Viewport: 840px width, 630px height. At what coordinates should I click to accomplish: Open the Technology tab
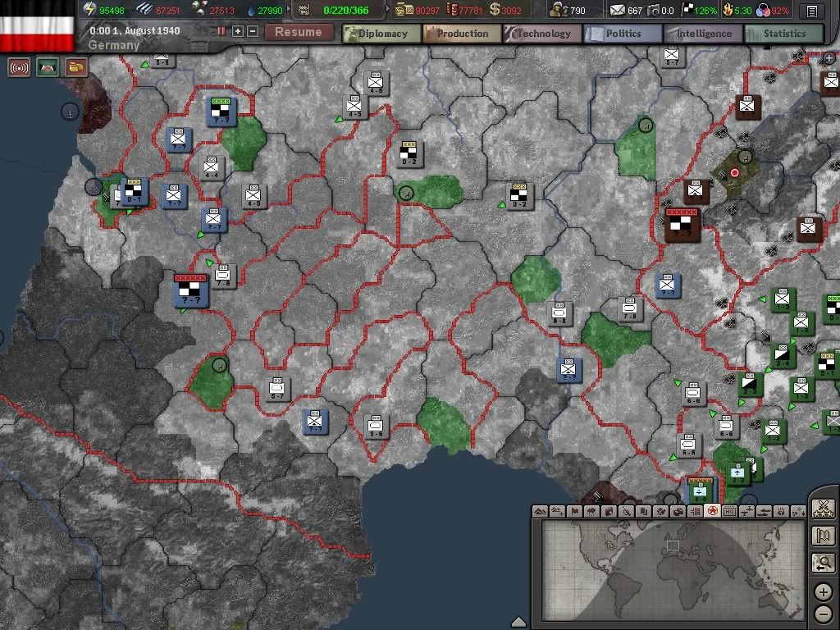(542, 33)
